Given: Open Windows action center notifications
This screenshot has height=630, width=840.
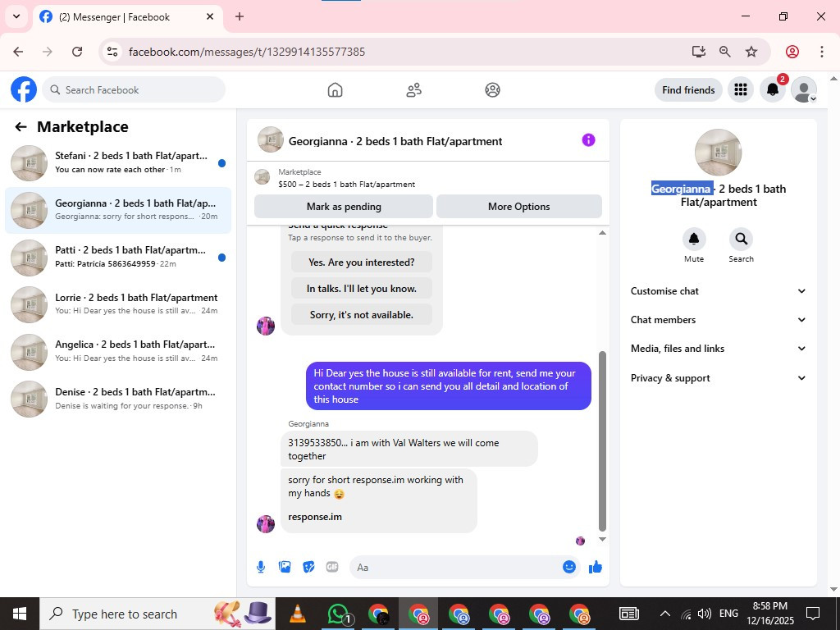Looking at the screenshot, I should tap(813, 614).
